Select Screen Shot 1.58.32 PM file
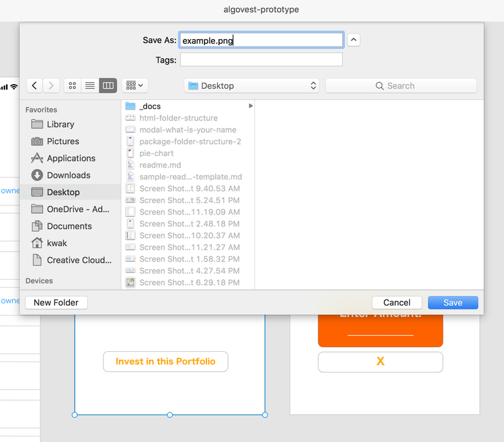Viewport: 504px width, 442px height. coord(187,259)
